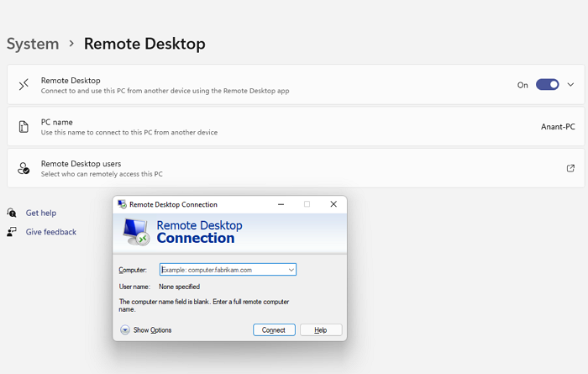Expand Show Options in the dialog
The width and height of the screenshot is (588, 374).
point(125,330)
